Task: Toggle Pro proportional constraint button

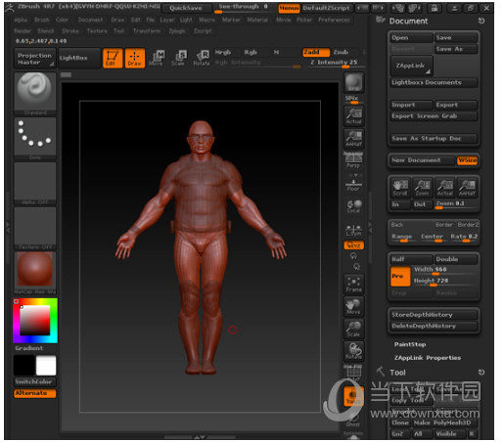Action: click(x=400, y=277)
